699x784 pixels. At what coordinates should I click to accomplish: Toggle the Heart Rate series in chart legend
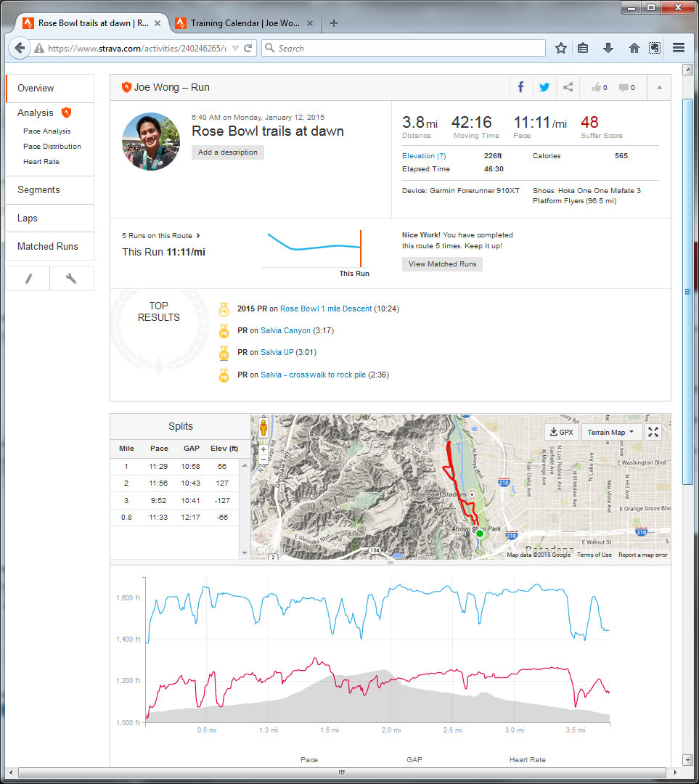pyautogui.click(x=527, y=759)
